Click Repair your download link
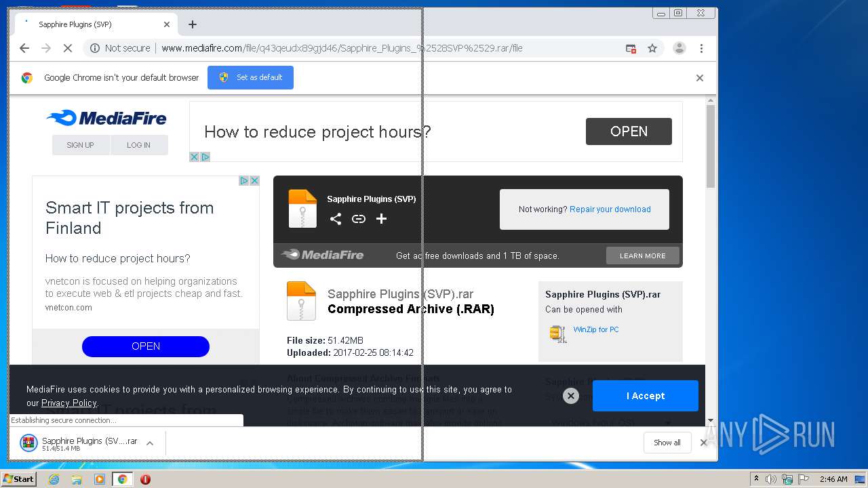The image size is (868, 488). (610, 209)
